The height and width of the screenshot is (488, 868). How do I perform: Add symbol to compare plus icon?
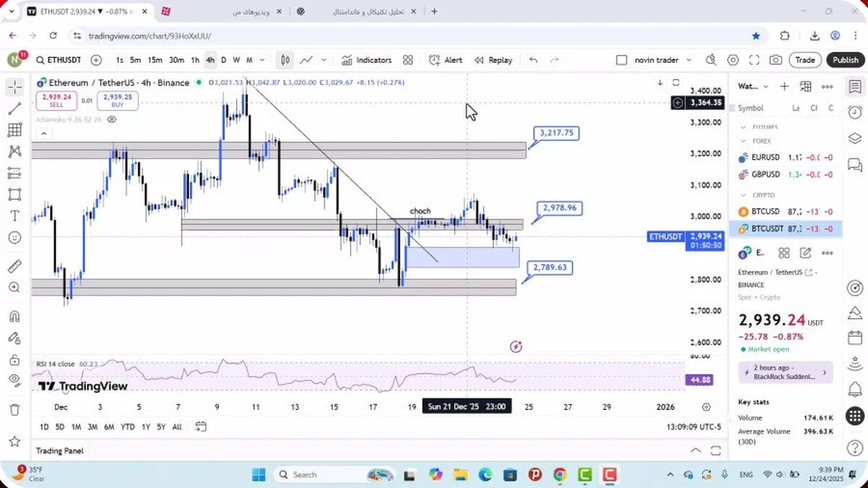pyautogui.click(x=96, y=60)
